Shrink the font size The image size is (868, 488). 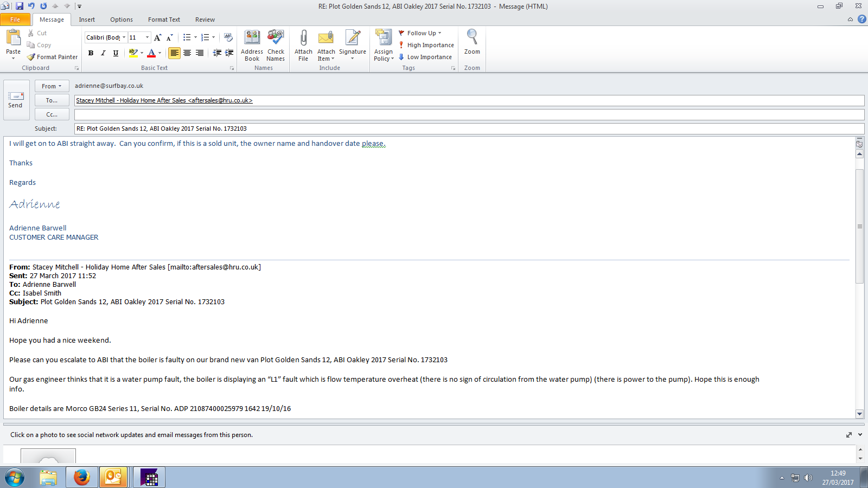[170, 37]
